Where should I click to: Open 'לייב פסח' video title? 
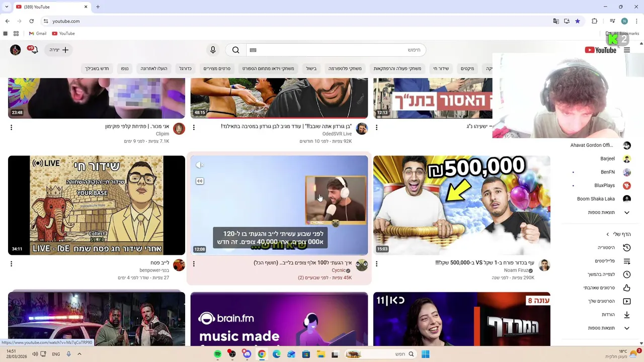pos(159,263)
